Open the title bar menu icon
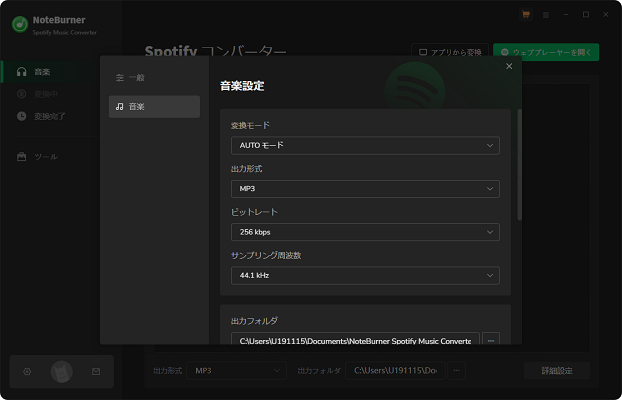The height and width of the screenshot is (400, 622). click(x=546, y=15)
